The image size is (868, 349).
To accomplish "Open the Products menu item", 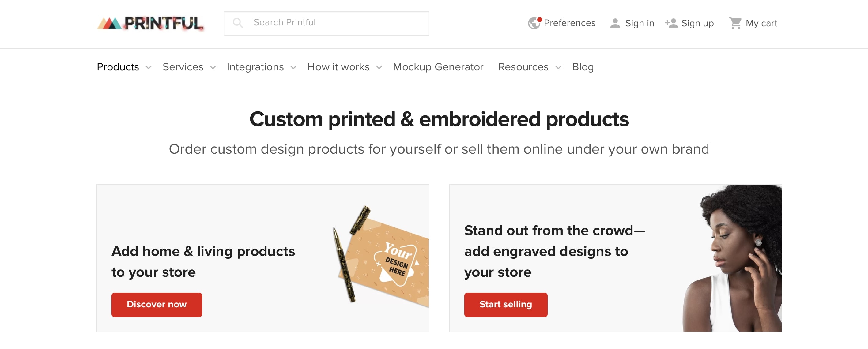I will click(x=118, y=67).
